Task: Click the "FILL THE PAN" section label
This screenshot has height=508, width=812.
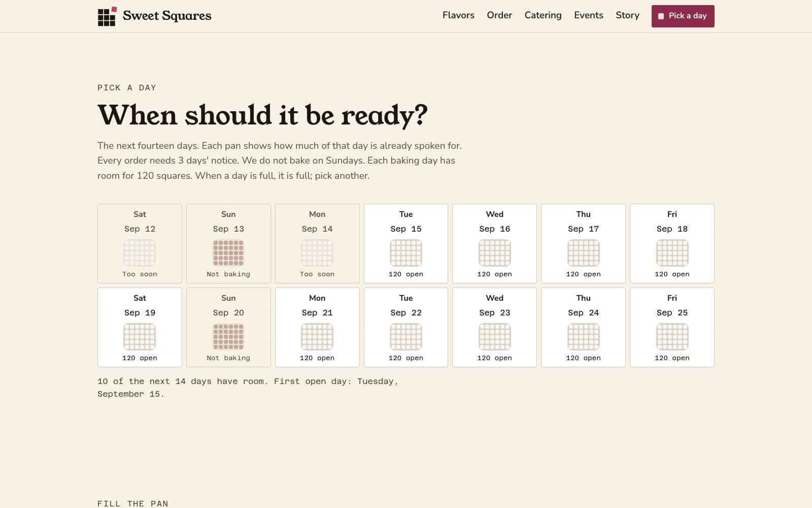Action: click(133, 503)
